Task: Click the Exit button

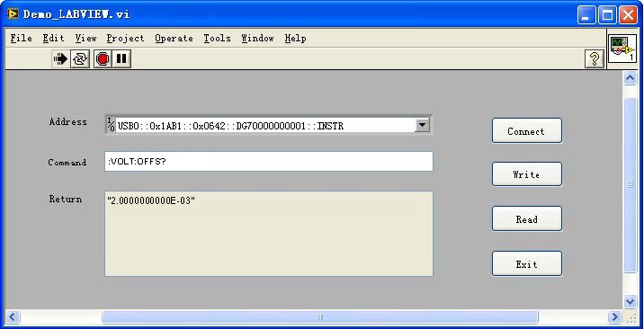Action: 526,263
